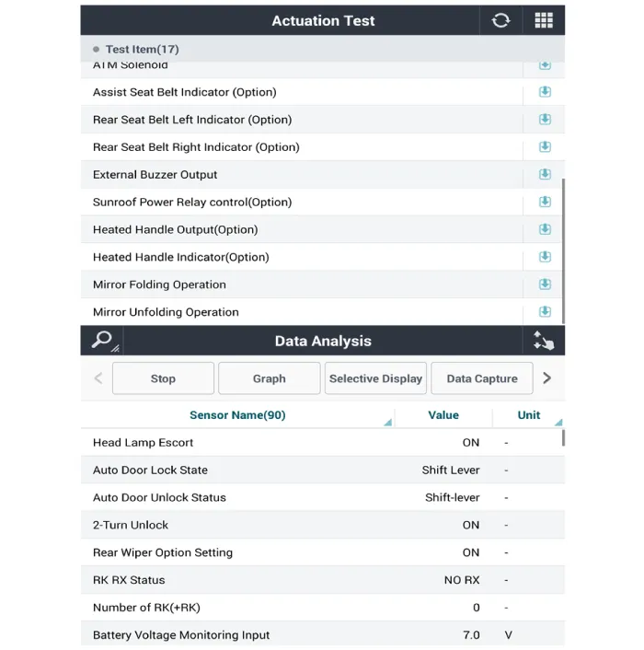Click download icon for Mirror Folding Operation

click(x=545, y=284)
